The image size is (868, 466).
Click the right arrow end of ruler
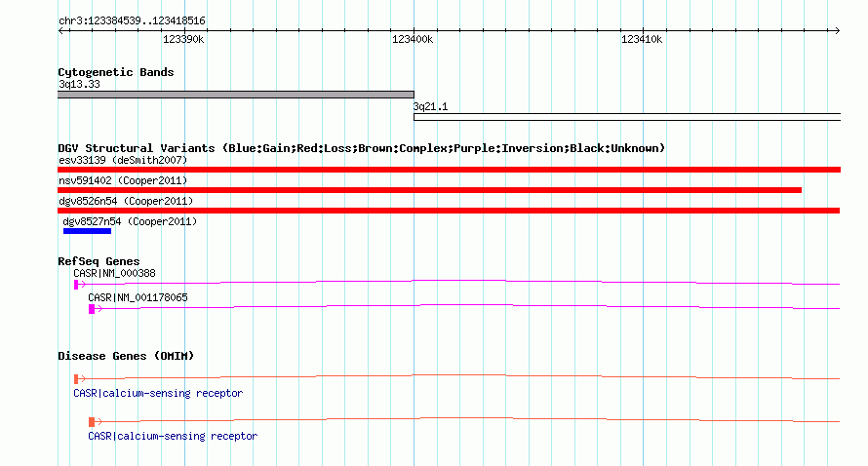pyautogui.click(x=837, y=31)
